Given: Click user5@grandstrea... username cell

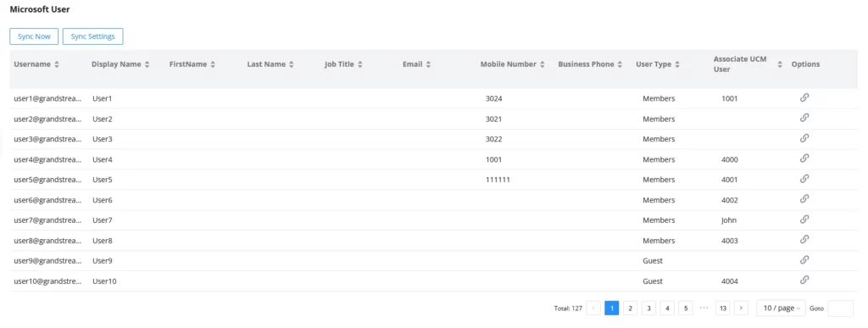Looking at the screenshot, I should (47, 180).
